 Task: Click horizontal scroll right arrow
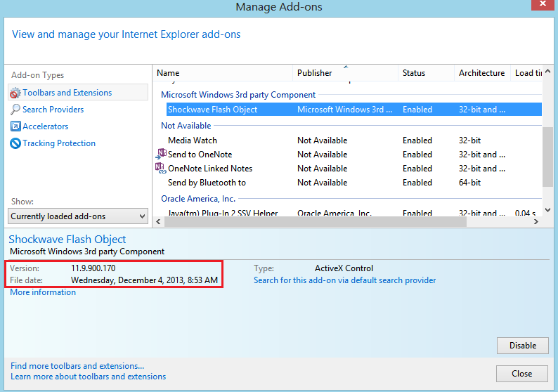[536, 222]
